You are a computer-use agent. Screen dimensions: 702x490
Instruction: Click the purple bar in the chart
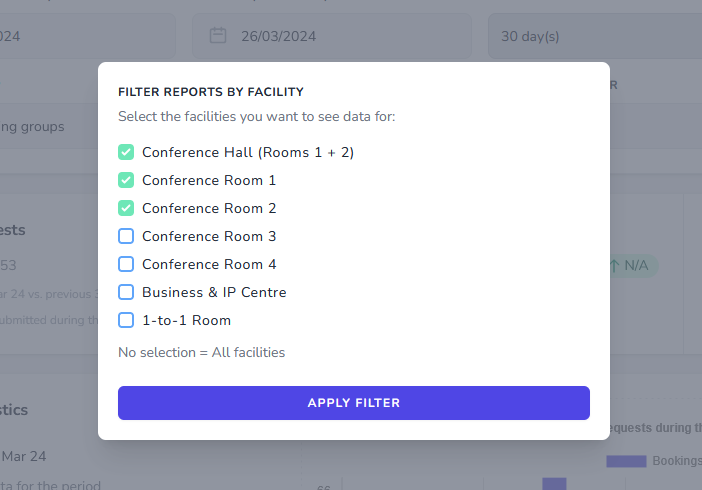point(554,483)
